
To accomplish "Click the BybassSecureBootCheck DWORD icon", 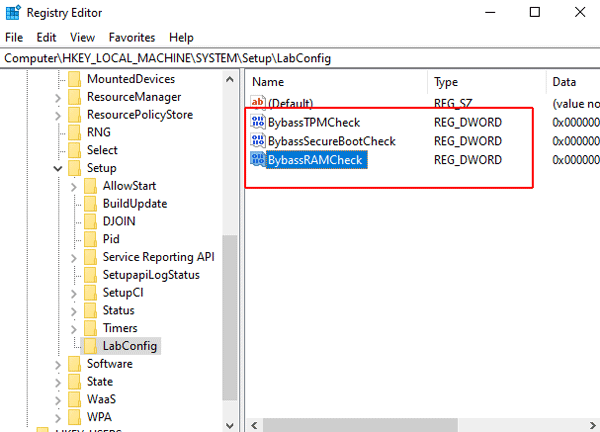I will click(x=258, y=140).
